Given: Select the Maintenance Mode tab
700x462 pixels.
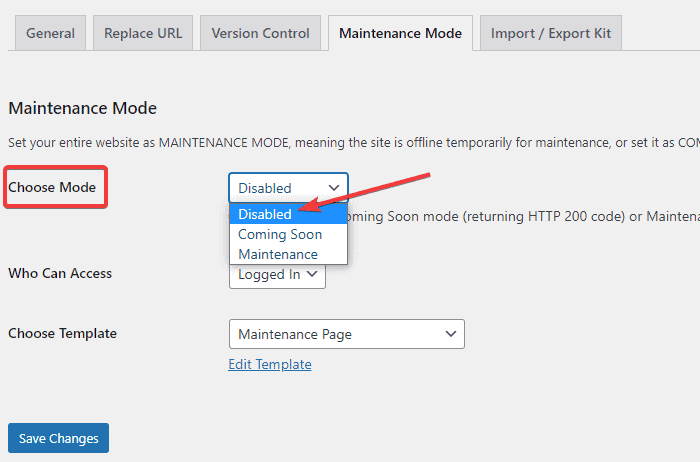Looking at the screenshot, I should tap(400, 33).
